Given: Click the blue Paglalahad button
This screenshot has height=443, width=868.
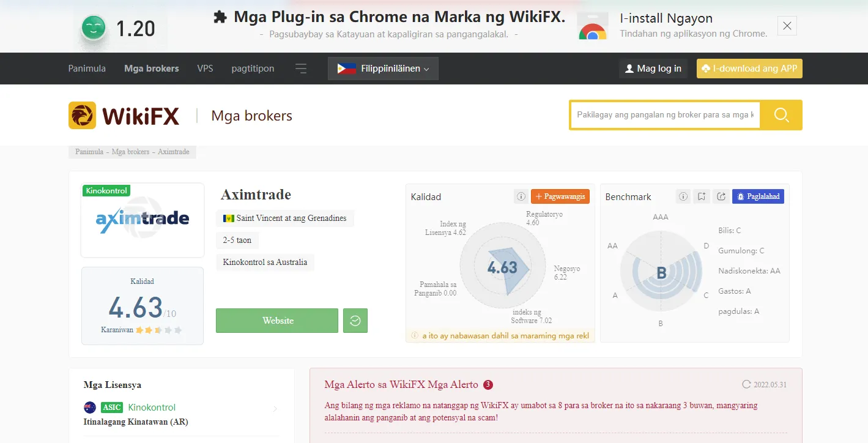Looking at the screenshot, I should 758,196.
